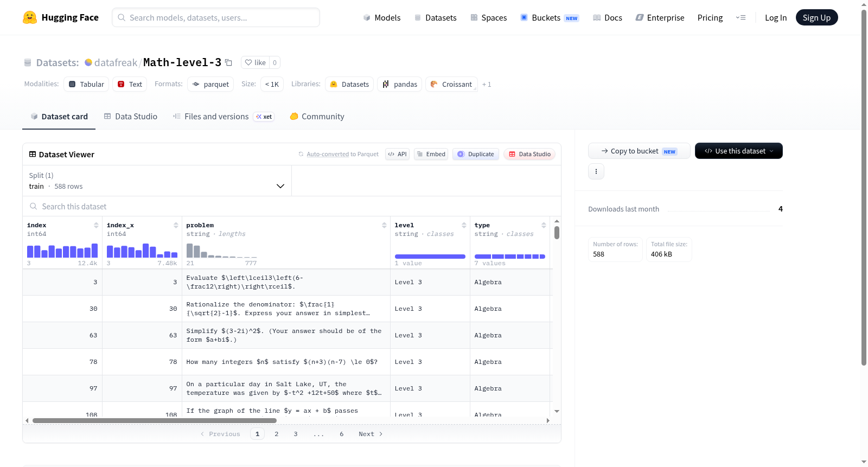Screen dimensions: 868x467
Task: Open the Datasets page in navbar
Action: click(x=436, y=17)
